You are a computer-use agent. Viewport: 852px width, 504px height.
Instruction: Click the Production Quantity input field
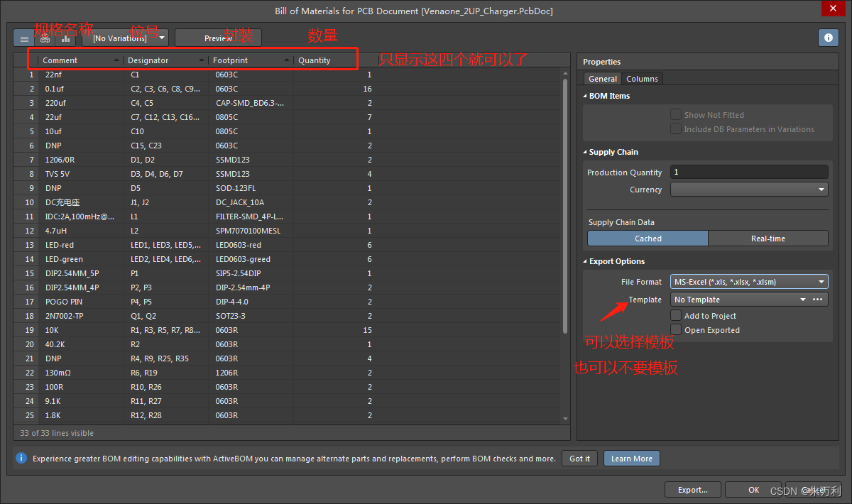click(748, 172)
